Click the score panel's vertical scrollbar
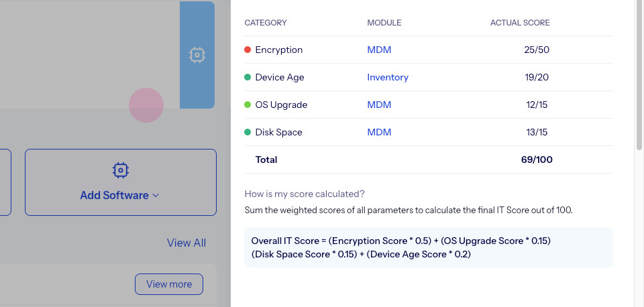The image size is (644, 307). pyautogui.click(x=639, y=74)
